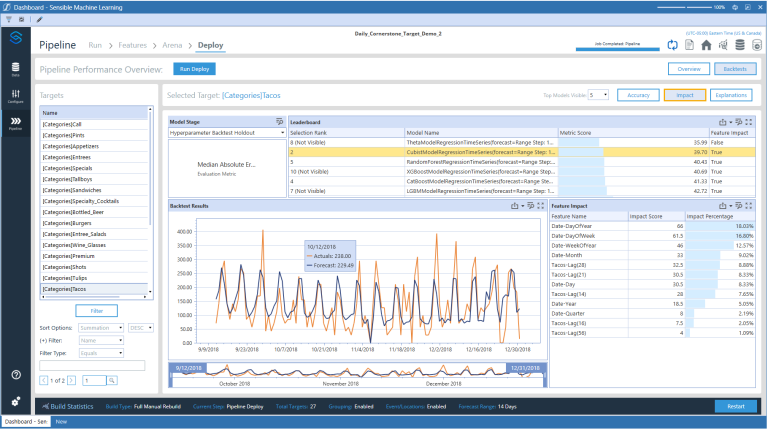Open the Configure sliders icon in sidebar

(x=16, y=96)
